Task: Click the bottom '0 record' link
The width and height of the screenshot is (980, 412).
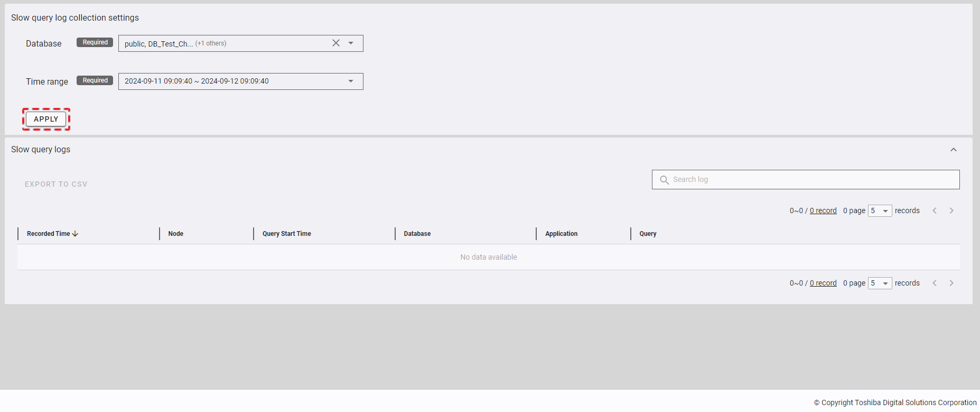Action: point(823,283)
